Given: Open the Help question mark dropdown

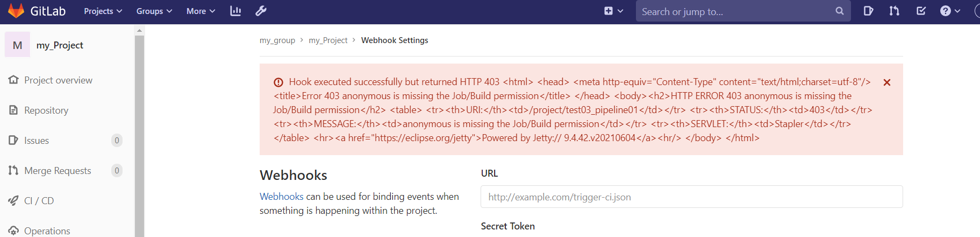Looking at the screenshot, I should 950,11.
